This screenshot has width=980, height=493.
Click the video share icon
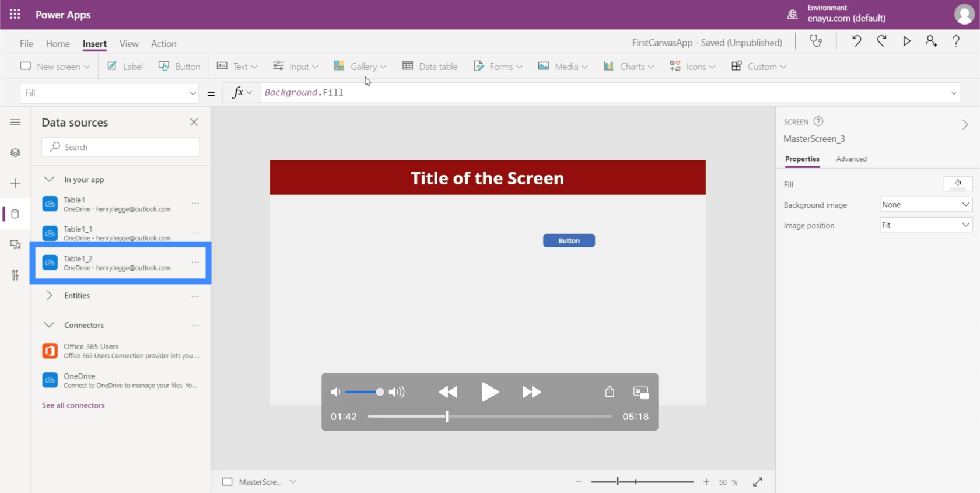610,391
